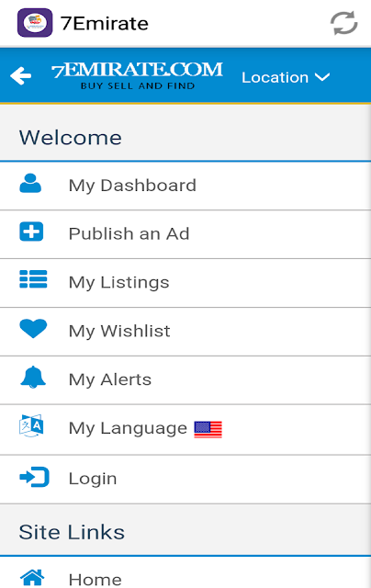This screenshot has height=588, width=371.
Task: Tap the refresh icon in the header
Action: pyautogui.click(x=343, y=23)
